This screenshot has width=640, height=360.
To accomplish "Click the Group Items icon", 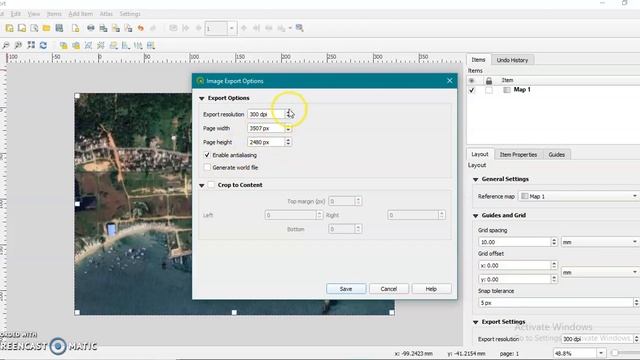I will coord(88,45).
